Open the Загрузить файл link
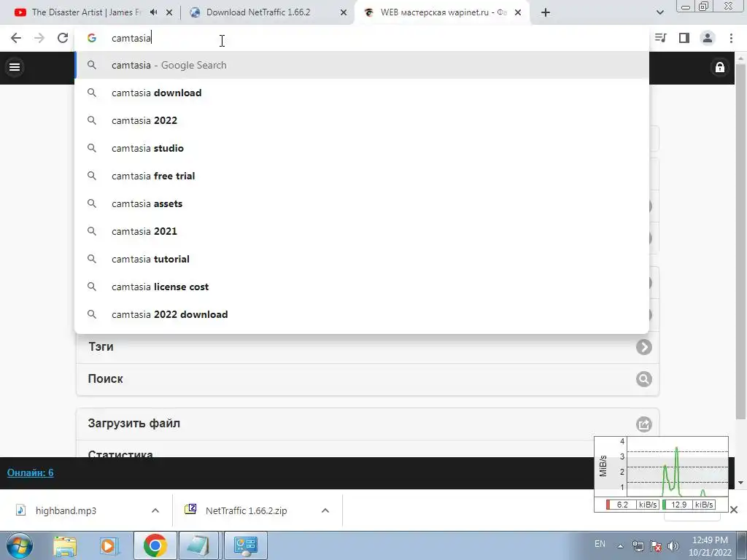Screen dimensions: 747x560 [134, 424]
